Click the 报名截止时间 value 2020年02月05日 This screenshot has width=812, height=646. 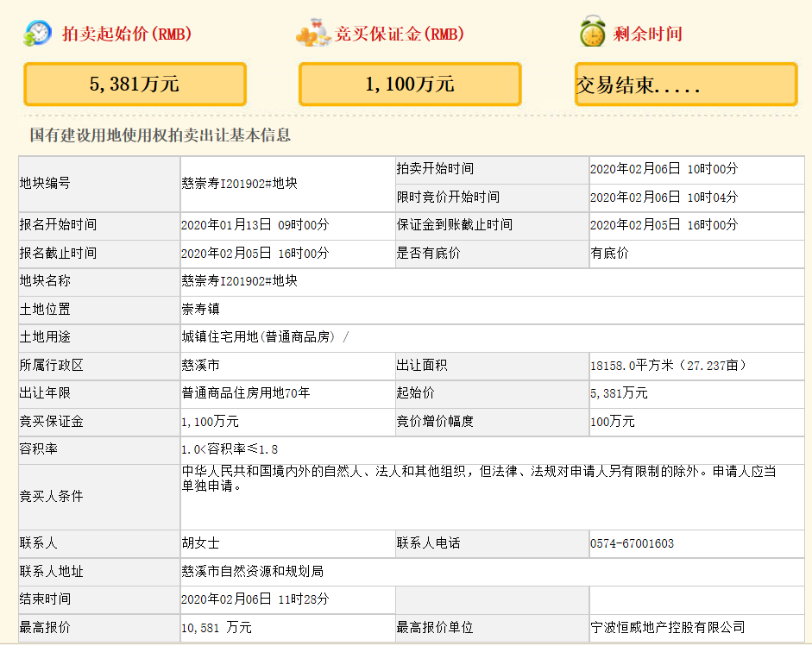(255, 253)
